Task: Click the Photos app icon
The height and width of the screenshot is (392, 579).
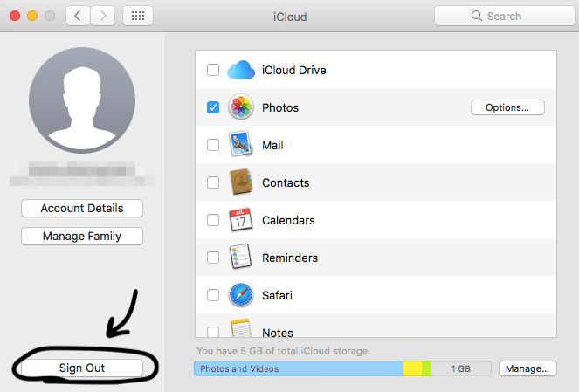Action: [241, 107]
